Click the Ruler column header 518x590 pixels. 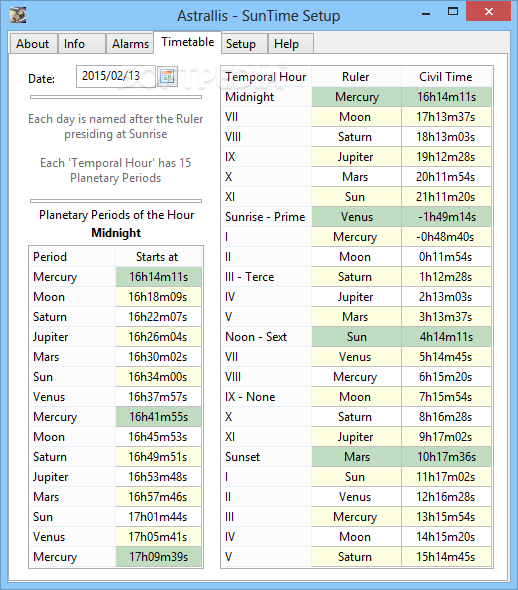coord(356,77)
